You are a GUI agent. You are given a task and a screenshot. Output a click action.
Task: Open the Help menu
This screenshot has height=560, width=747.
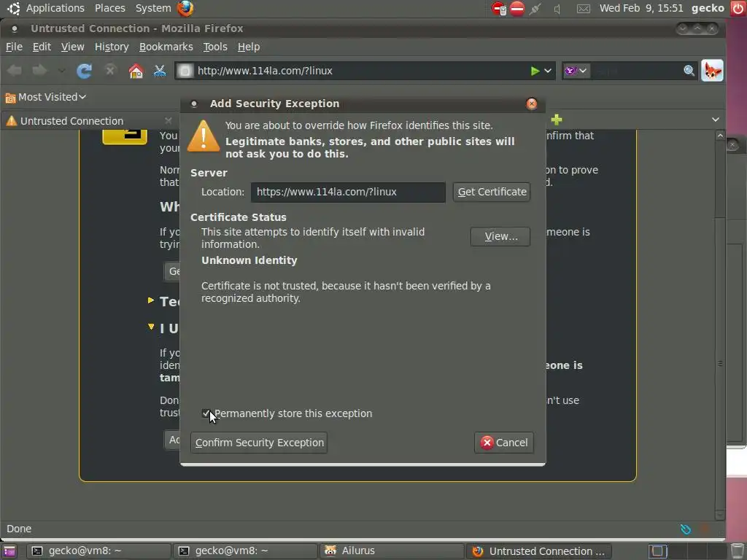point(249,47)
